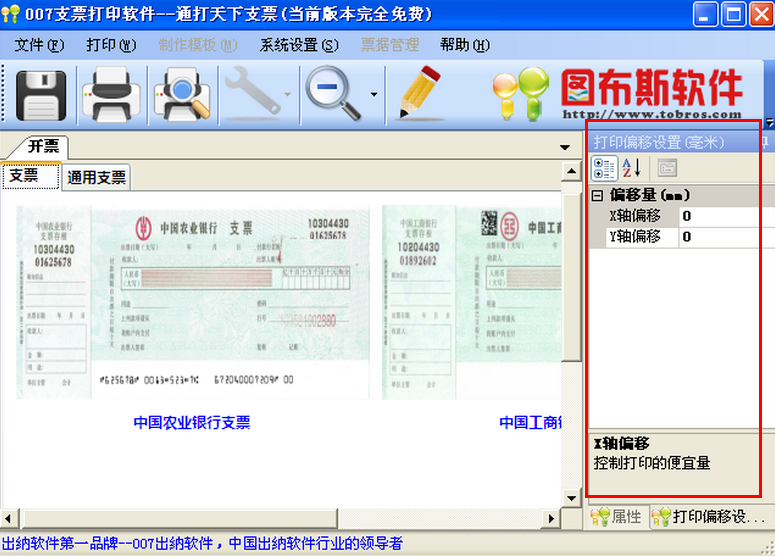Click the property pages icon
775x556 pixels.
667,168
